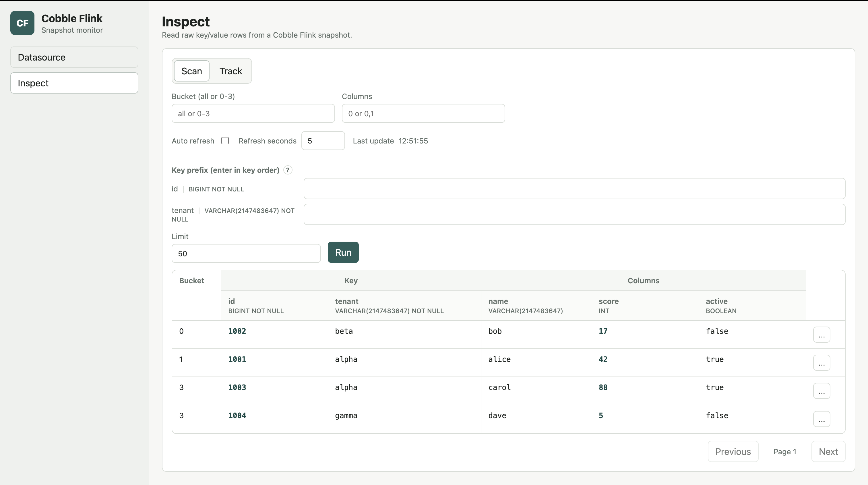Click the CF Cobble Flink logo
Viewport: 868px width, 485px height.
22,23
